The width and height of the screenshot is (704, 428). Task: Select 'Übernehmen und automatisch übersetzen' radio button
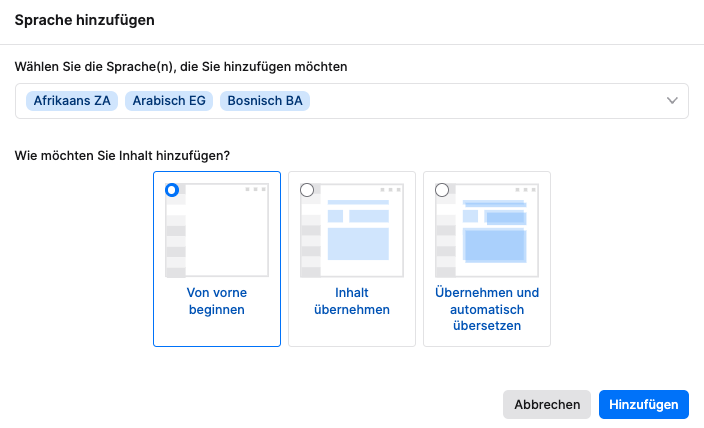pyautogui.click(x=442, y=190)
